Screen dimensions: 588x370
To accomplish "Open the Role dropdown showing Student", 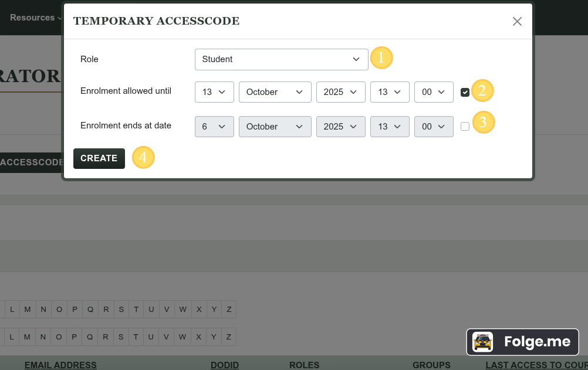I will (281, 59).
